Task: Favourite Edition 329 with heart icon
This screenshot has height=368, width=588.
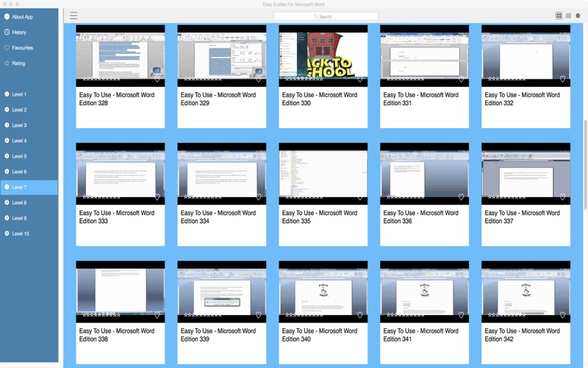Action: coord(259,79)
